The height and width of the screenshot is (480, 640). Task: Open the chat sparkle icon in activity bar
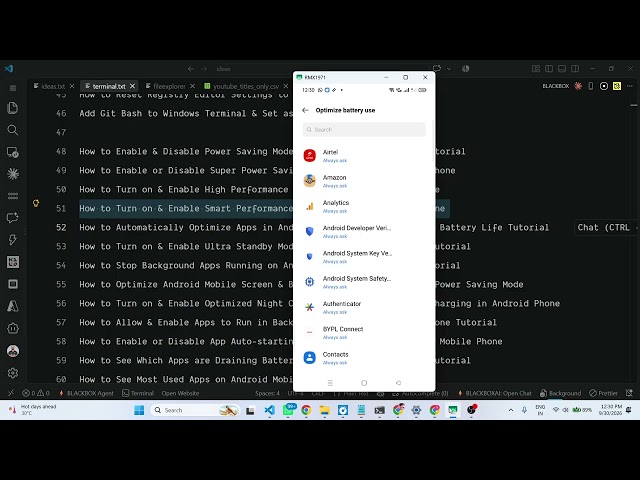13,218
